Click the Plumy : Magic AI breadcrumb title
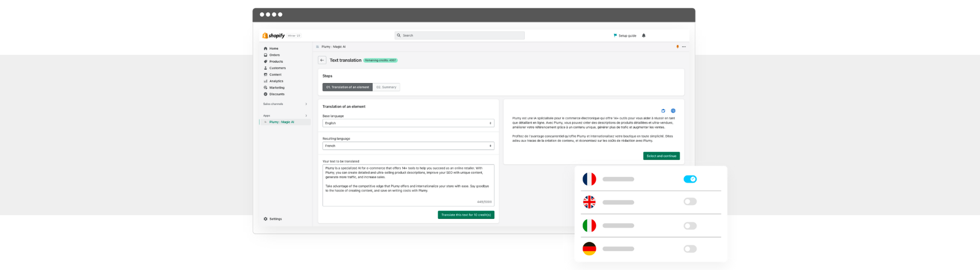 (x=333, y=47)
